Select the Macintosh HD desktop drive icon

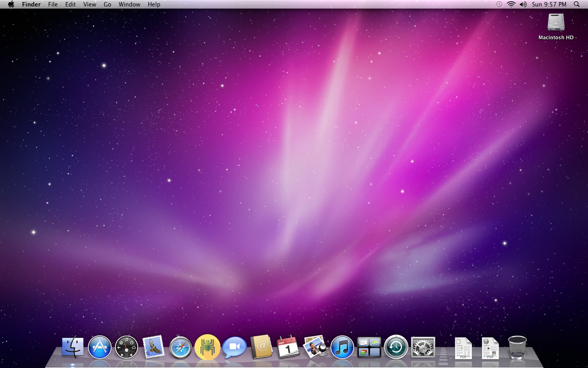click(556, 22)
